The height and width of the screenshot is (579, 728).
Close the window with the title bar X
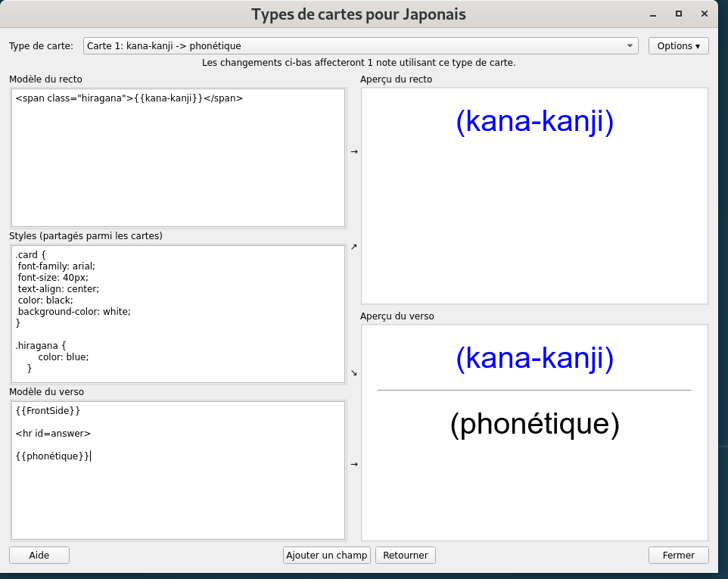pyautogui.click(x=705, y=14)
